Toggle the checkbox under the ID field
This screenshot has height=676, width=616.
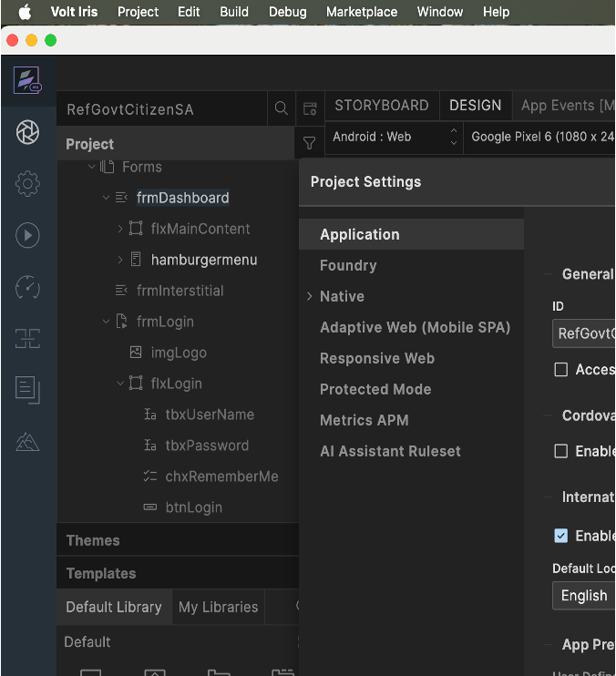(x=561, y=370)
